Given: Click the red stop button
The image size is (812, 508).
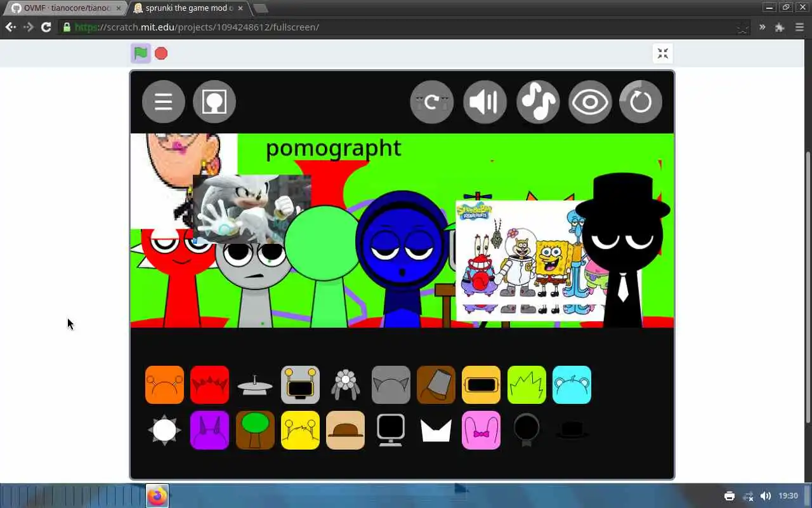Looking at the screenshot, I should pyautogui.click(x=161, y=53).
